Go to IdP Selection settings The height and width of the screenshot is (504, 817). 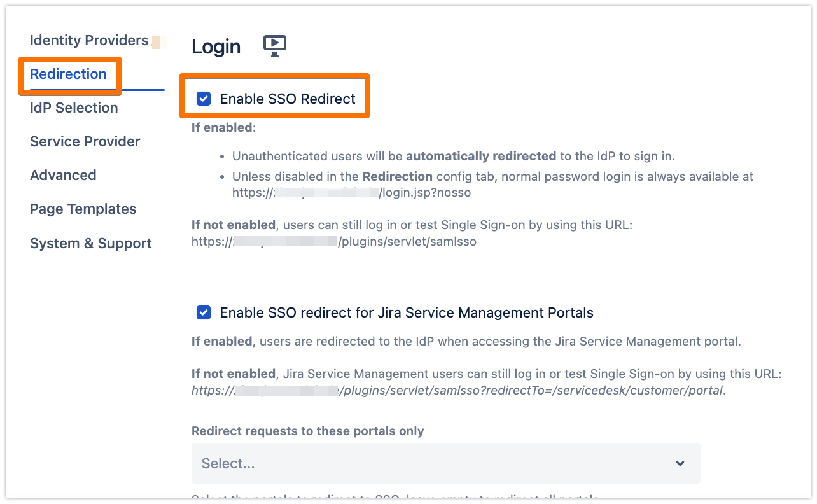pos(74,108)
